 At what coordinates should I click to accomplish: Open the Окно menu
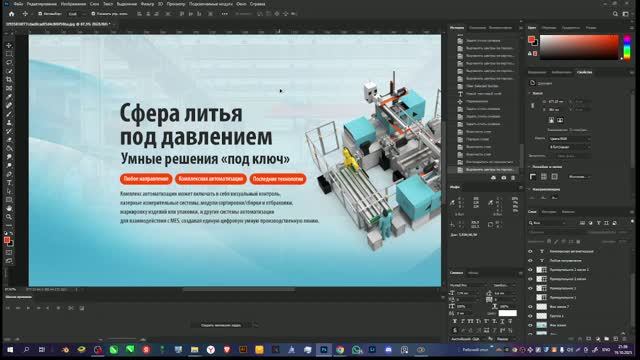tap(241, 4)
